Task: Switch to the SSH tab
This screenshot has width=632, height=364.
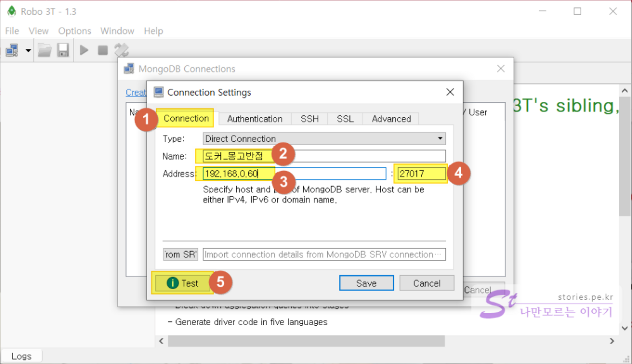Action: click(310, 119)
